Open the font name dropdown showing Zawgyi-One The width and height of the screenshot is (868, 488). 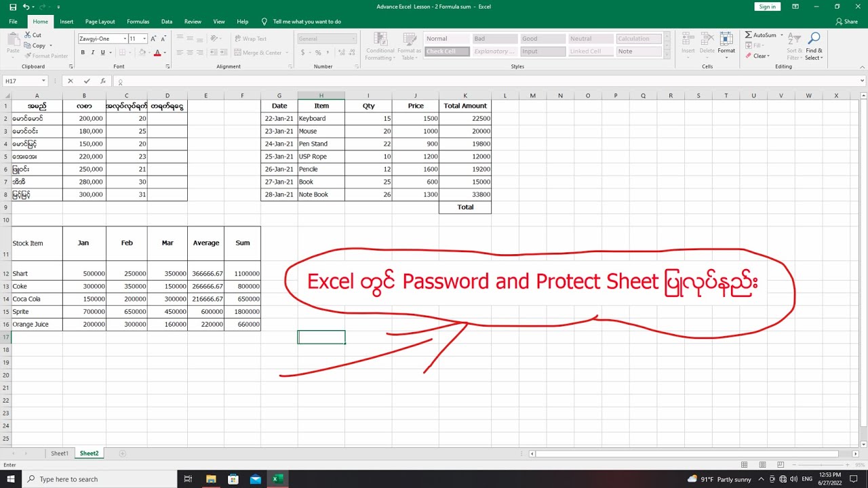[x=125, y=39]
